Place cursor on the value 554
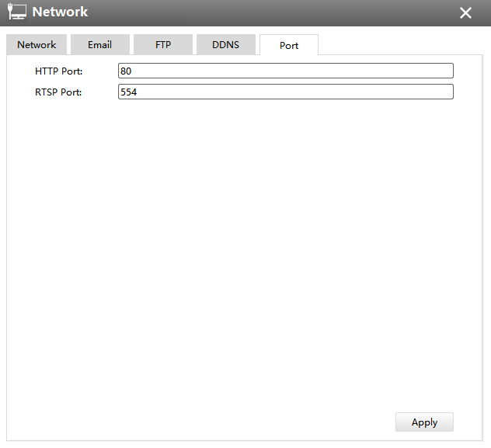The height and width of the screenshot is (448, 491). (x=128, y=92)
